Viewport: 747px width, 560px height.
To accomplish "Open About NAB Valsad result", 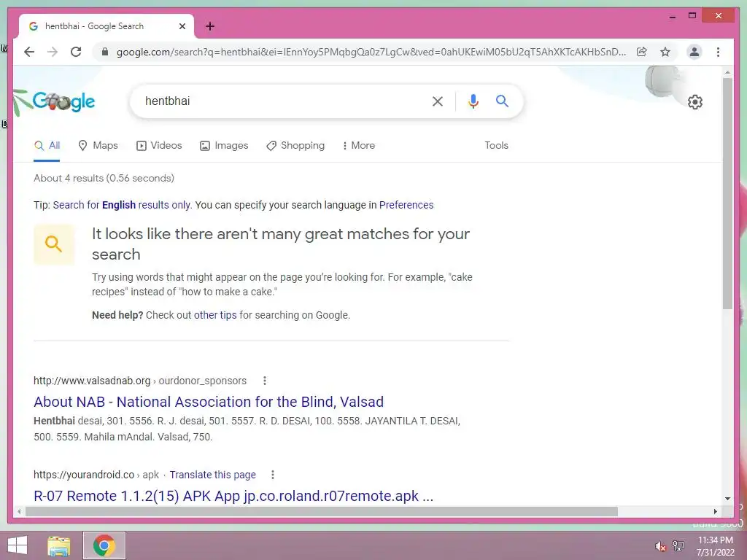I will click(x=209, y=402).
